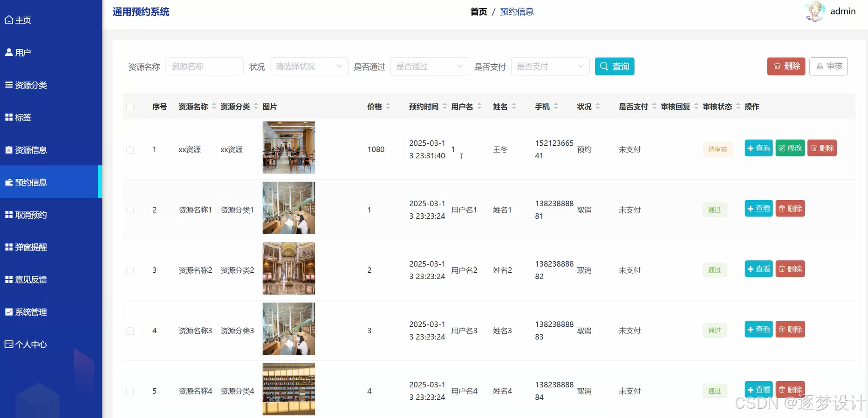Check the row checkbox for 资源名称4
Viewport: 868px width, 418px height.
(x=130, y=391)
